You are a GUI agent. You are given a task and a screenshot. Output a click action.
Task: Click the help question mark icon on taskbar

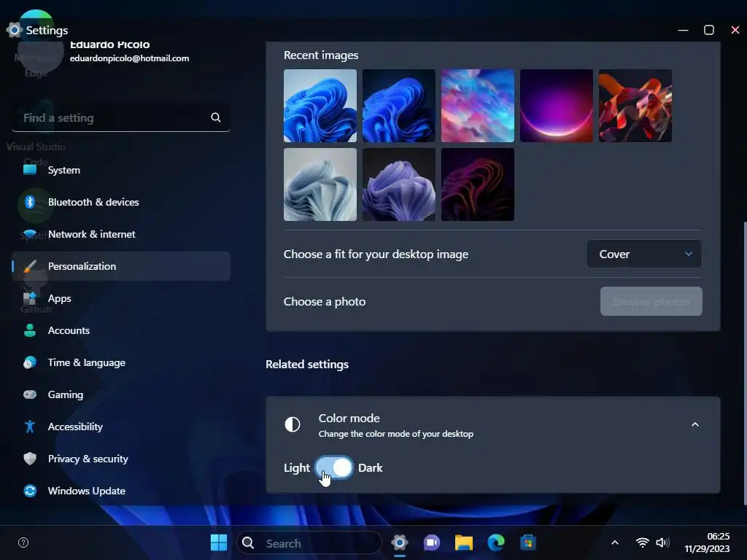(23, 542)
